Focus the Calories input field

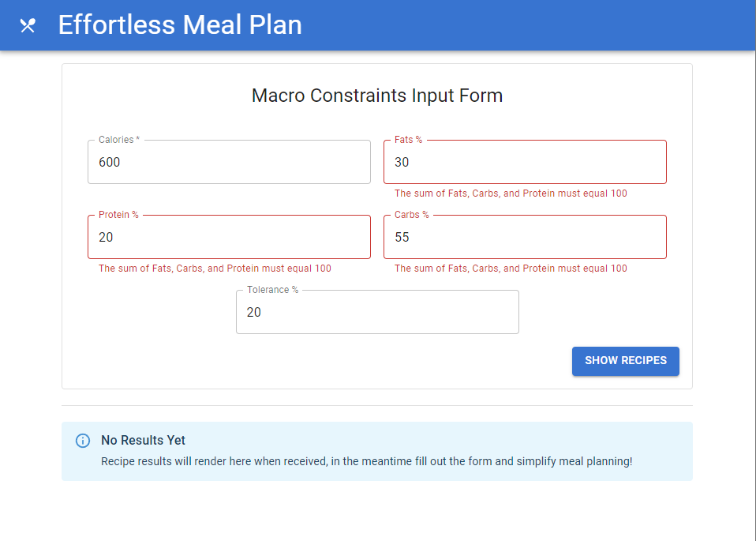229,163
